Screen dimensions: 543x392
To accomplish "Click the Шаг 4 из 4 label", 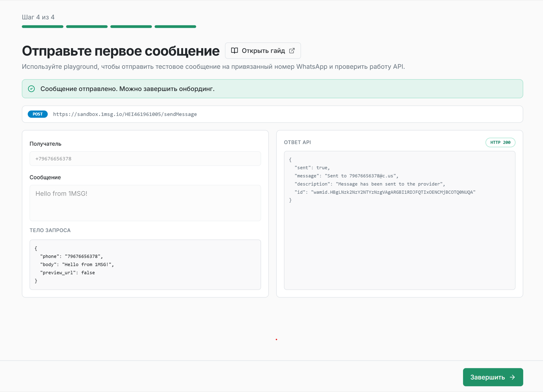I will 38,17.
